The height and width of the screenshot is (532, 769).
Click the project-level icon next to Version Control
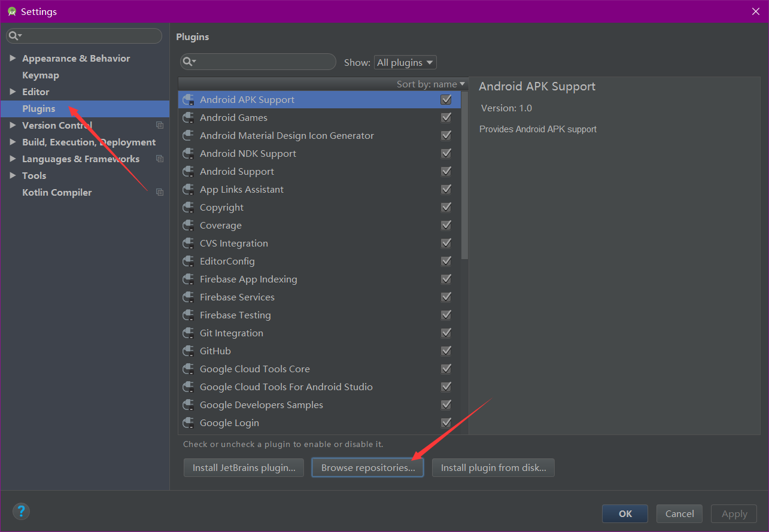(x=160, y=125)
